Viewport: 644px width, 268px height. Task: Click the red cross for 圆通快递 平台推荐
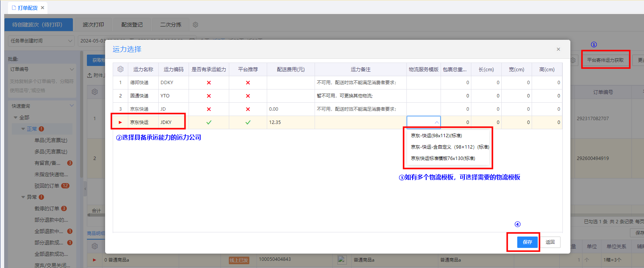click(x=248, y=96)
